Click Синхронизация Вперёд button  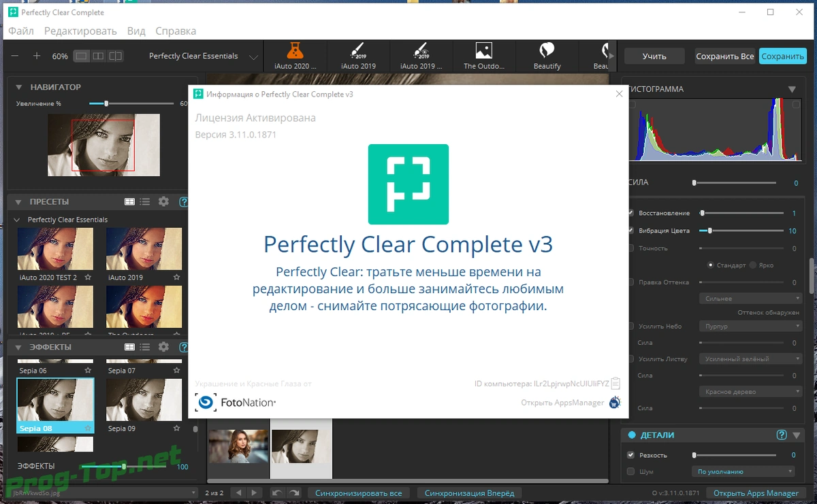469,493
